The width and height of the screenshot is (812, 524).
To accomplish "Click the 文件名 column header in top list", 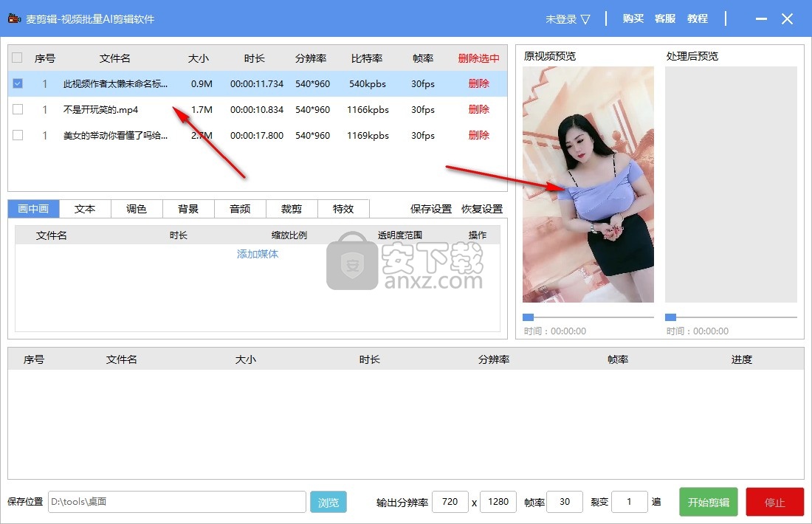I will 115,58.
